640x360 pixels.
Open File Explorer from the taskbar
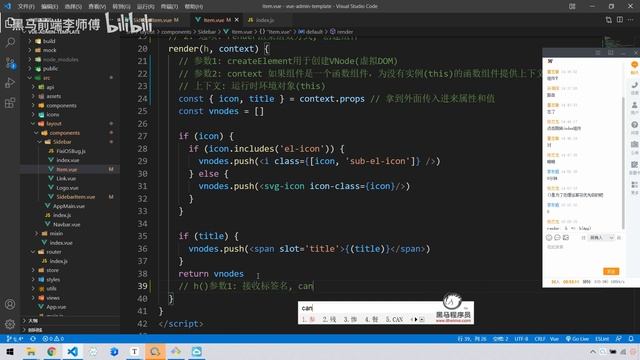coord(31,351)
